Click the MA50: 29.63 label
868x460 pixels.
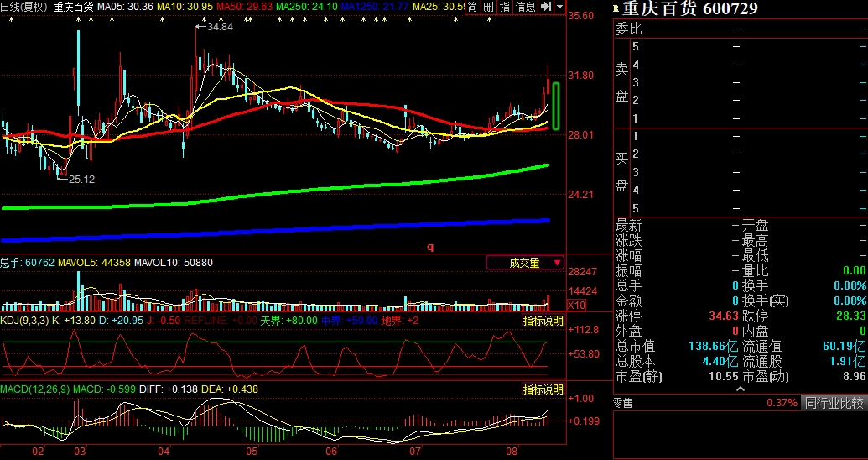pos(244,8)
